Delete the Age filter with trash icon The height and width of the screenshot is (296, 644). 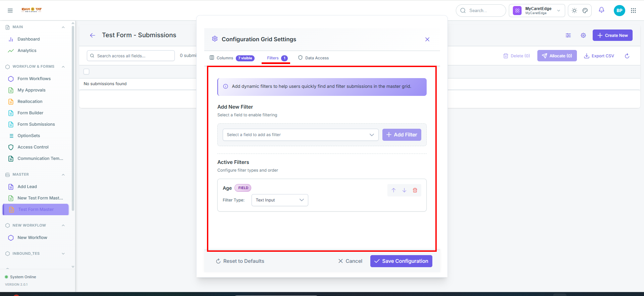(415, 190)
